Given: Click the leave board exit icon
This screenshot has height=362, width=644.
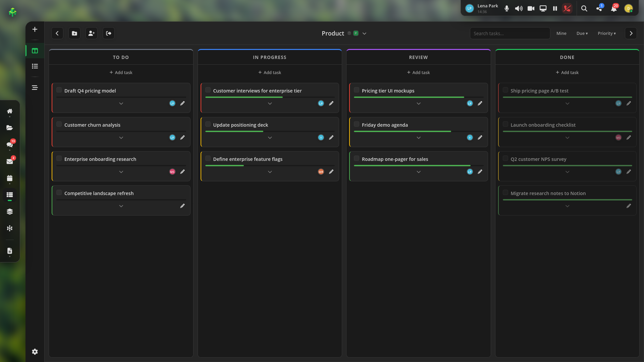Looking at the screenshot, I should (x=109, y=33).
